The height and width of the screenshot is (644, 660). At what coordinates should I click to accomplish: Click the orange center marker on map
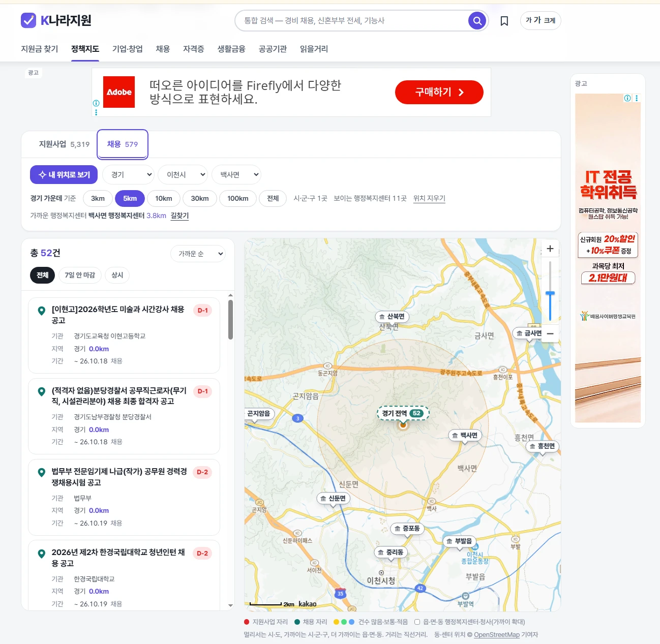403,424
